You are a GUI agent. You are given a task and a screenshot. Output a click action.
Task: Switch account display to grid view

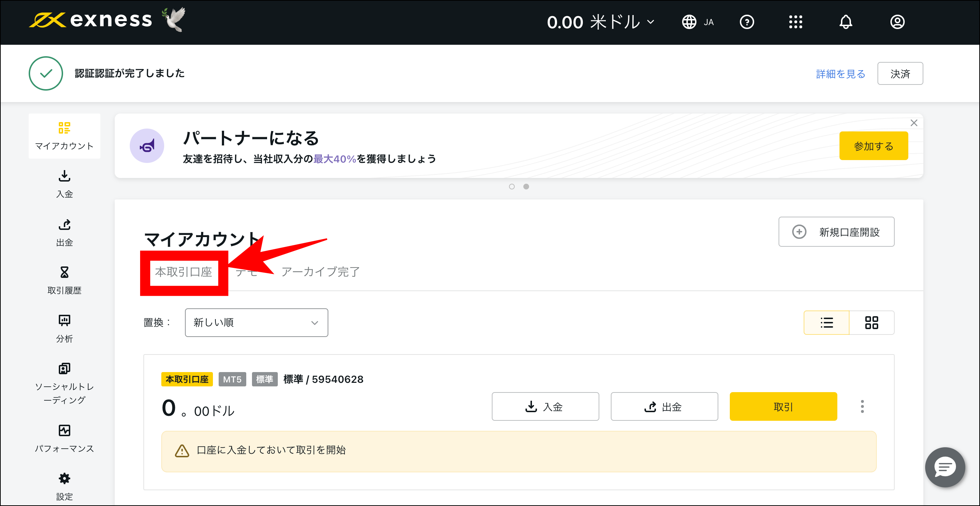click(x=872, y=322)
